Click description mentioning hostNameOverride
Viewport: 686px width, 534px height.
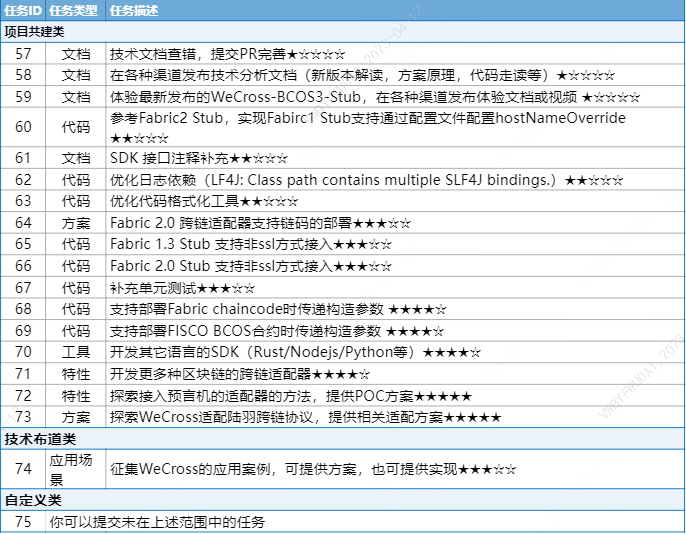coord(368,127)
